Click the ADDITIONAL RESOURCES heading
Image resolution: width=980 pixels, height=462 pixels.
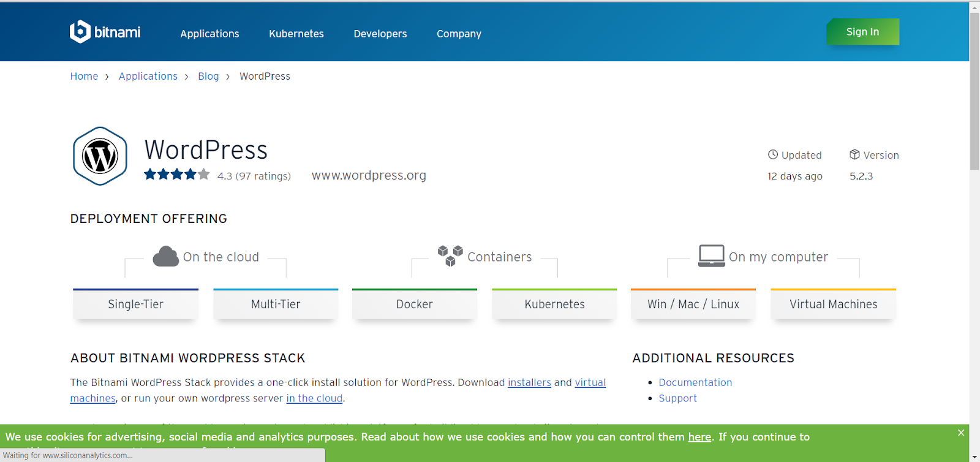pos(714,358)
